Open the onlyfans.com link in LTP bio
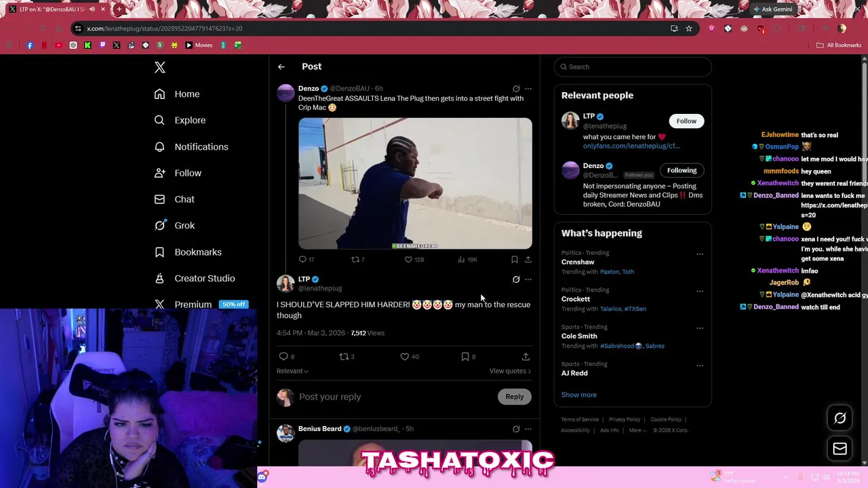868x488 pixels. [x=631, y=146]
